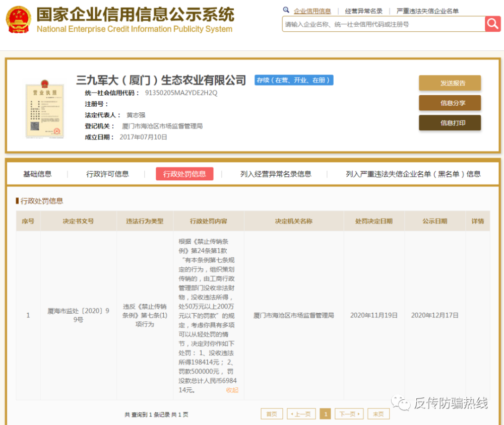Image resolution: width=504 pixels, height=425 pixels.
Task: Go to next page 下一页
Action: 349,414
